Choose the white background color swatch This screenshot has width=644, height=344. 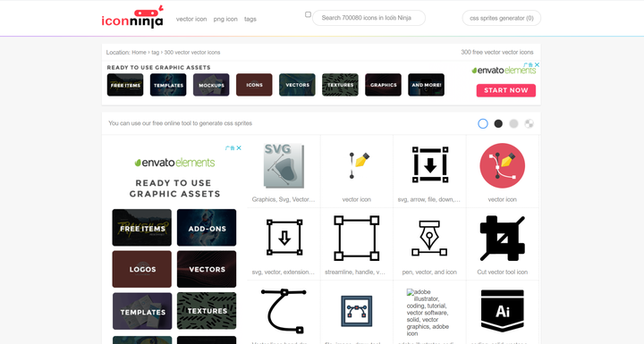[x=483, y=123]
